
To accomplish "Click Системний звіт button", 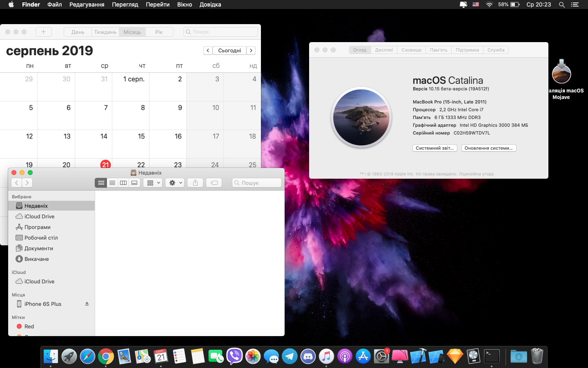I will [x=434, y=148].
